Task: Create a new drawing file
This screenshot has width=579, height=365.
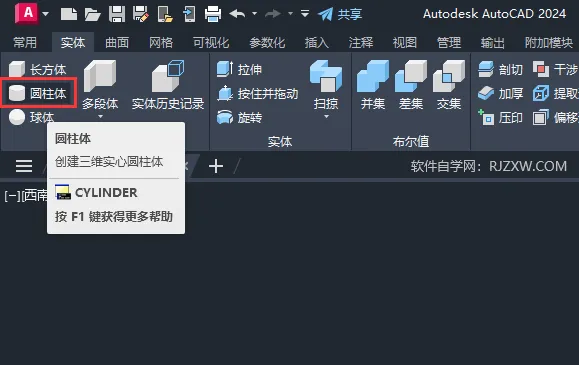Action: tap(69, 14)
